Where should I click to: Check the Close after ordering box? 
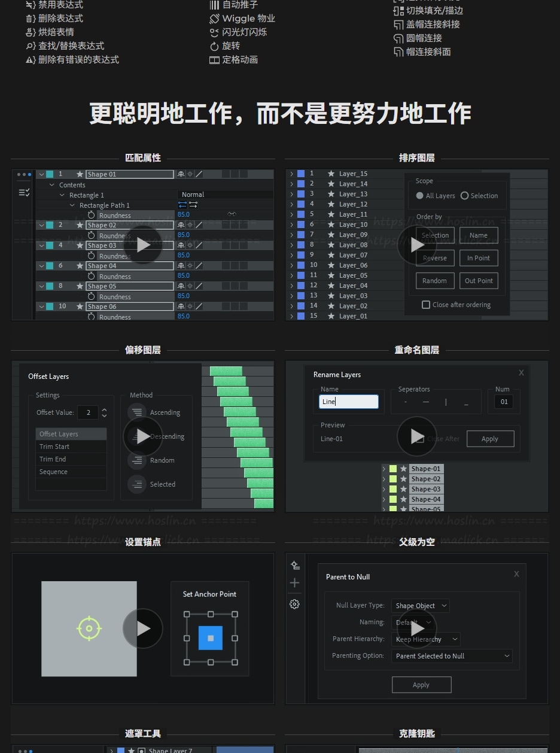pos(426,305)
